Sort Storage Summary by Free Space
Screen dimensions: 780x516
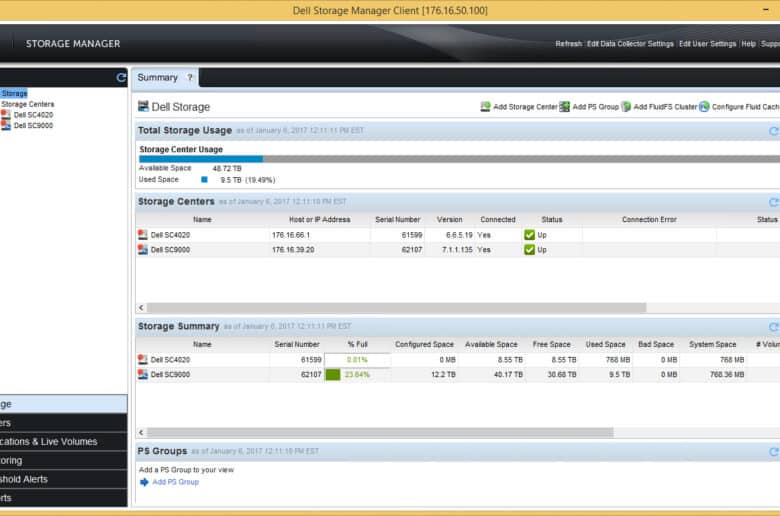[551, 344]
